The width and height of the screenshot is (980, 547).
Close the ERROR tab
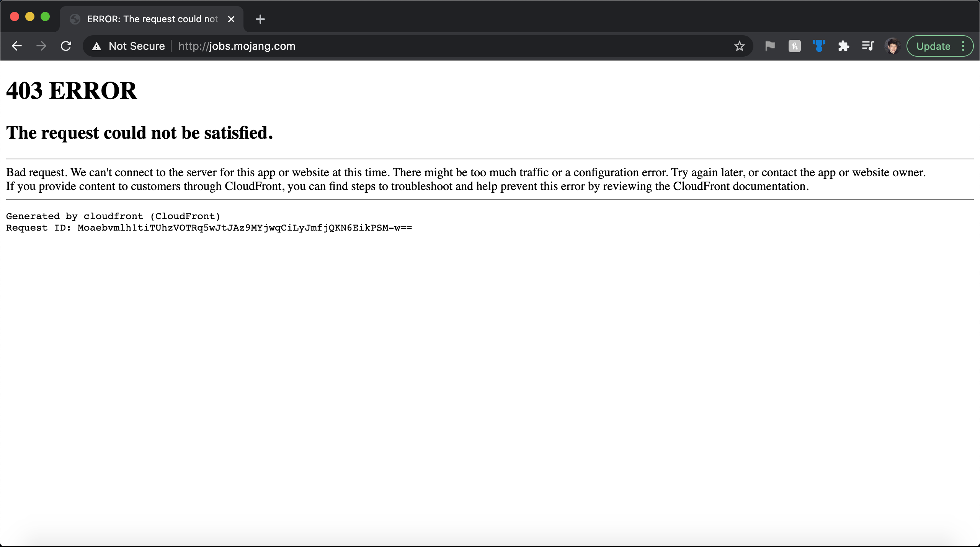click(231, 19)
